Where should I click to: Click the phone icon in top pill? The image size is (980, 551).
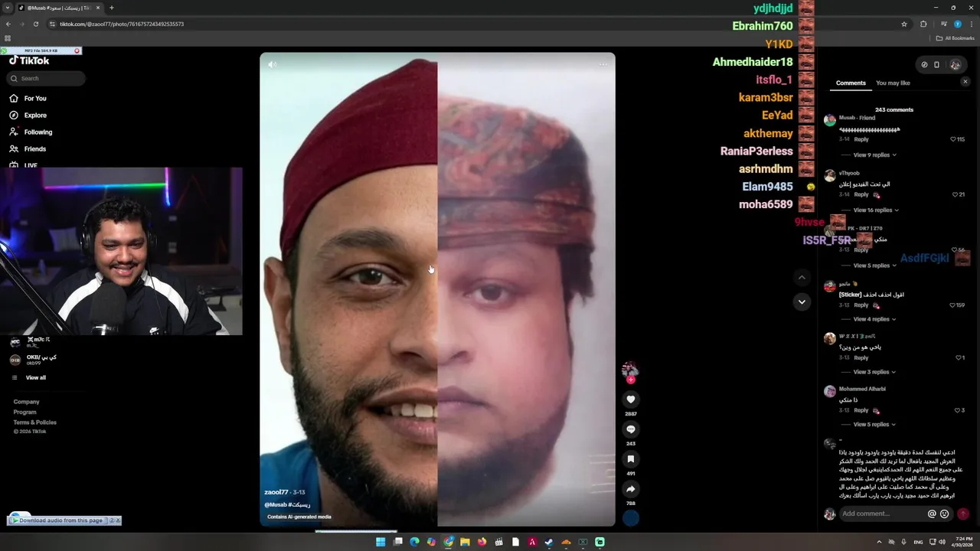[x=936, y=65]
